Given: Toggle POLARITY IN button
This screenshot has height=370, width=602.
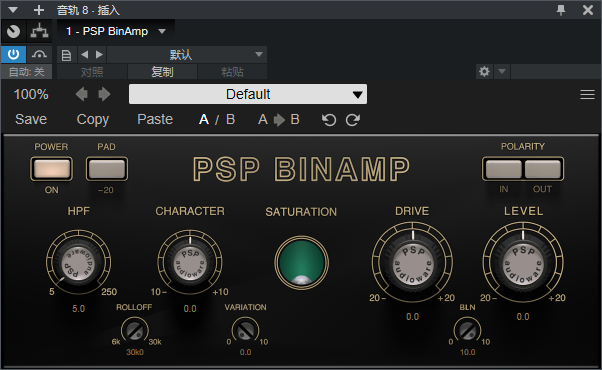Looking at the screenshot, I should [x=503, y=169].
